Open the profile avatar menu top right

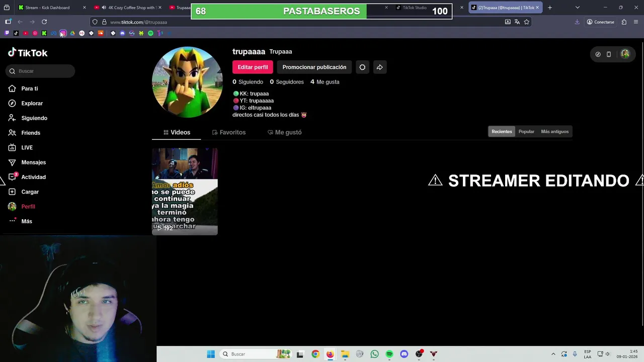tap(625, 54)
